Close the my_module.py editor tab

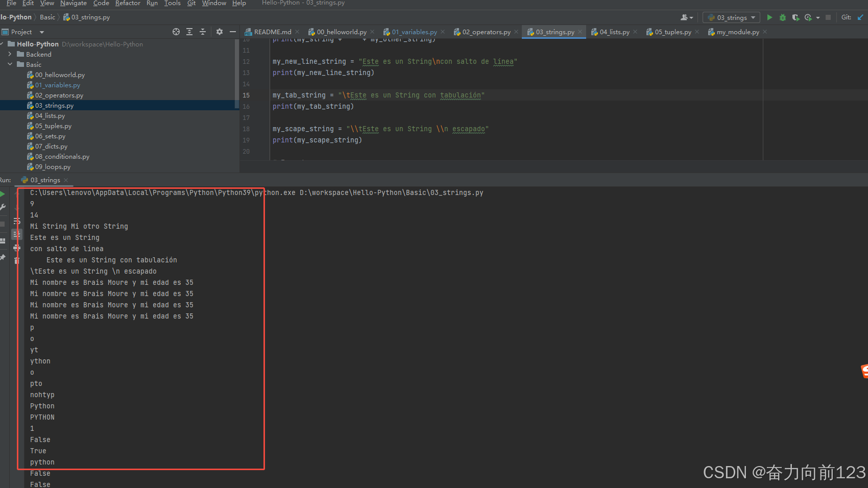(x=765, y=32)
